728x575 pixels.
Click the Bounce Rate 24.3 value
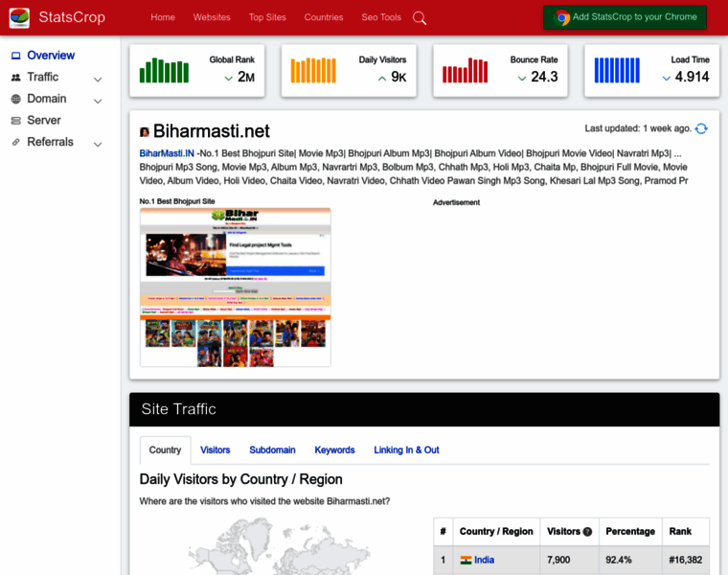pyautogui.click(x=544, y=77)
